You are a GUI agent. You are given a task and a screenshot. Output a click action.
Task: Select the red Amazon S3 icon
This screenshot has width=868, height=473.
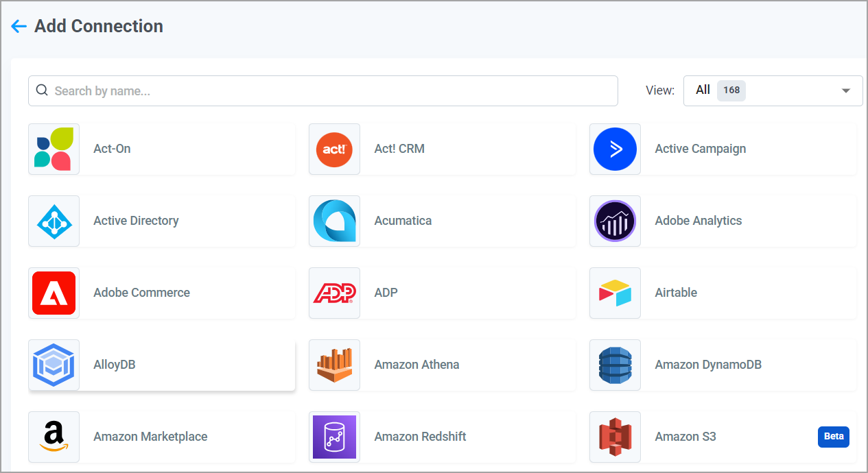[x=615, y=437]
